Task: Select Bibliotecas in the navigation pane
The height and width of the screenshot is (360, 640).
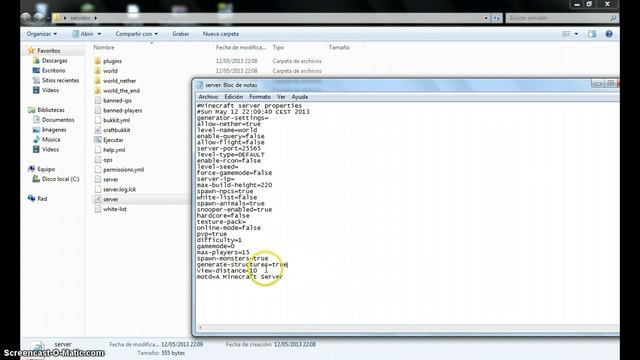Action: click(51, 110)
